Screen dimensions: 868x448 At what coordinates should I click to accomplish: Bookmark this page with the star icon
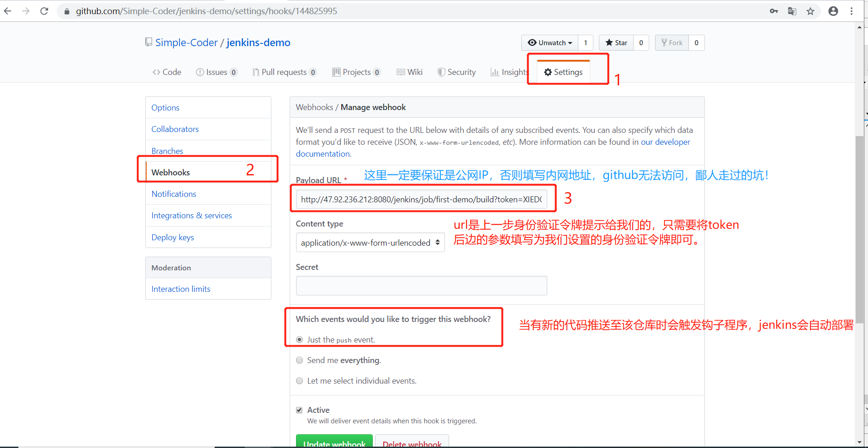[810, 11]
